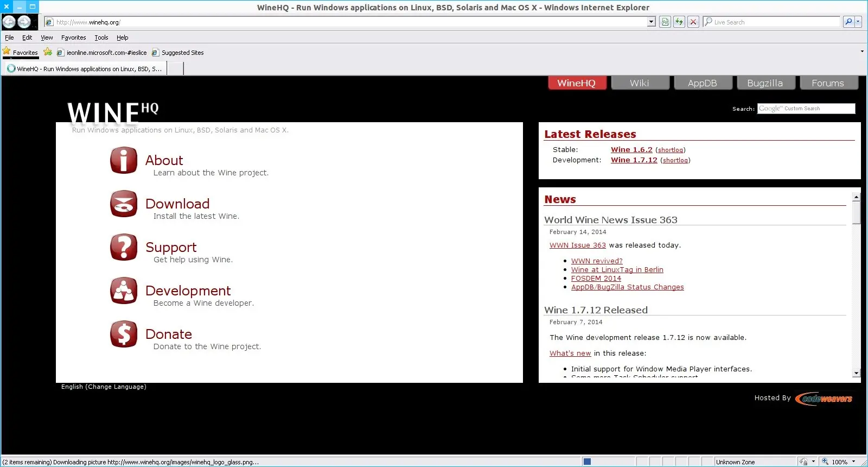Screen dimensions: 868x467
Task: Click the Support question mark icon
Action: [x=124, y=247]
